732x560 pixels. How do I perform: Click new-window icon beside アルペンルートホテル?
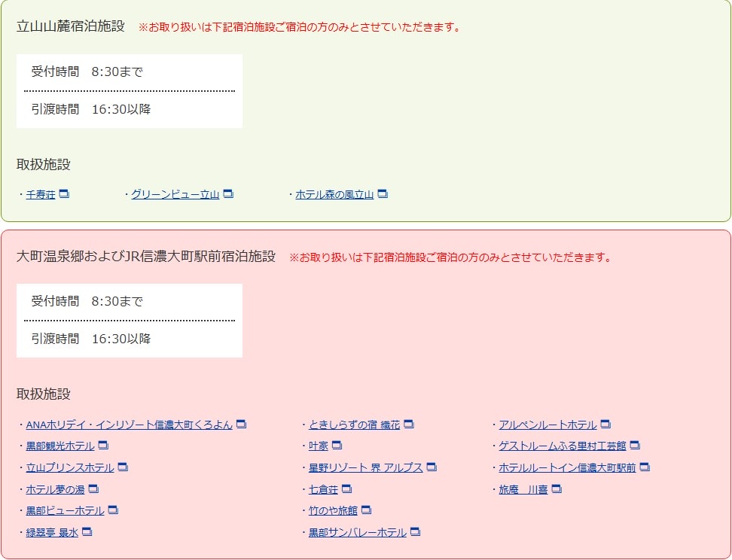[605, 424]
